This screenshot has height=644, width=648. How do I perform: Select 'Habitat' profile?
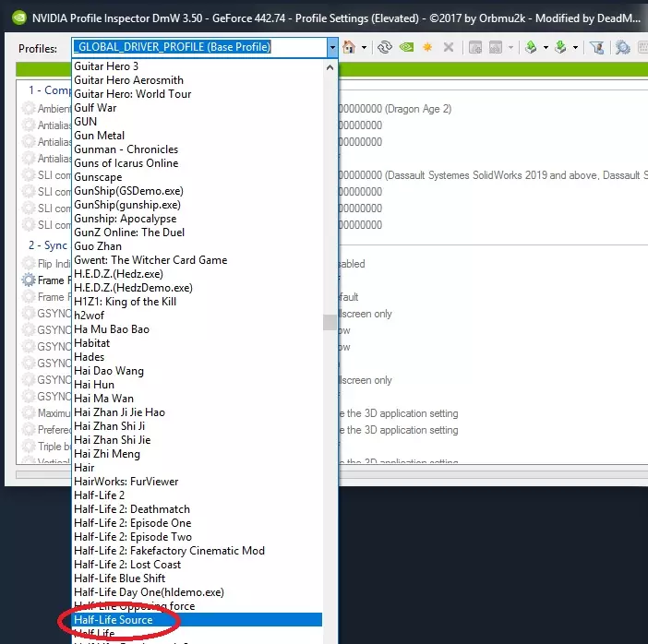198,343
